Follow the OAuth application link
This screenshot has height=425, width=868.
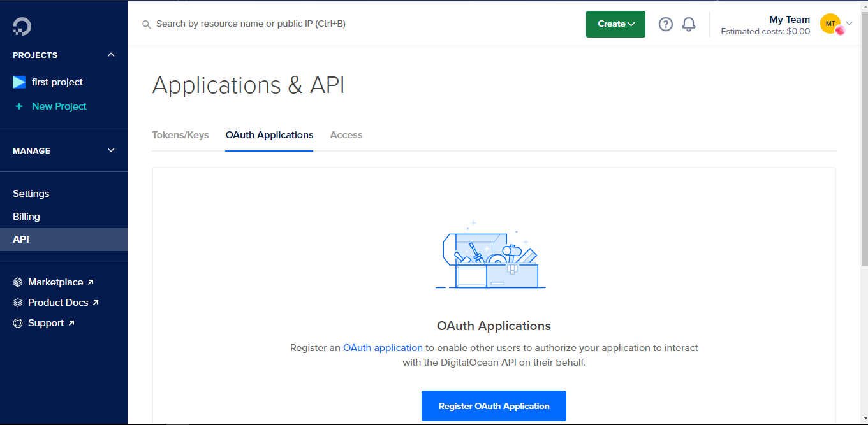383,348
